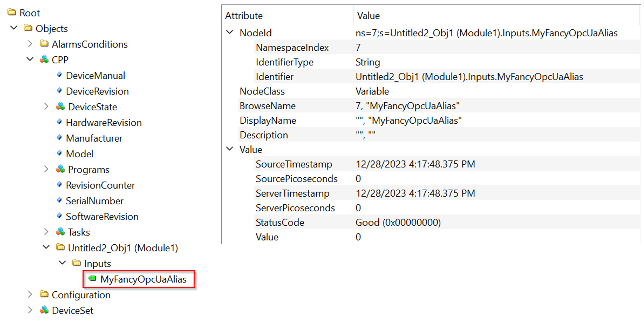Select the HardwareRevision tree item
Screen dimensions: 644x321
pos(104,123)
